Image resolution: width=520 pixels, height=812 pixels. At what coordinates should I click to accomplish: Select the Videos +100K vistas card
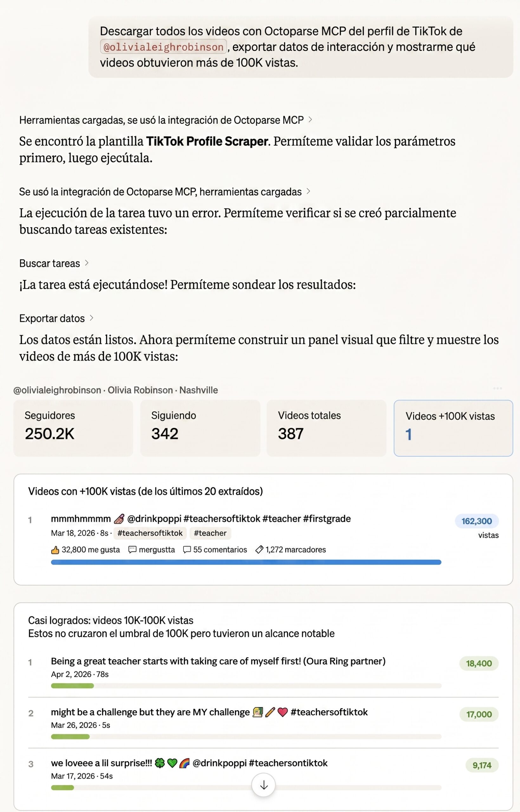tap(453, 428)
